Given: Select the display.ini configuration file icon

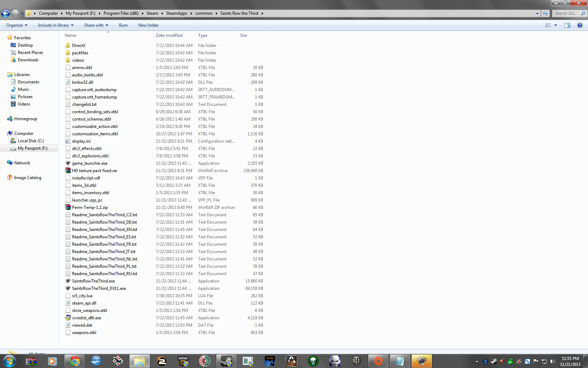Looking at the screenshot, I should tap(68, 141).
